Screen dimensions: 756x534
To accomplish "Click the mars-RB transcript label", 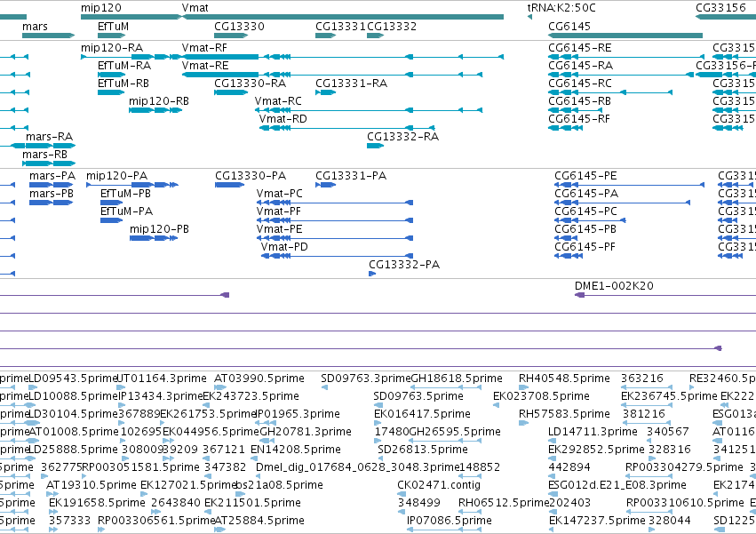I will tap(44, 155).
